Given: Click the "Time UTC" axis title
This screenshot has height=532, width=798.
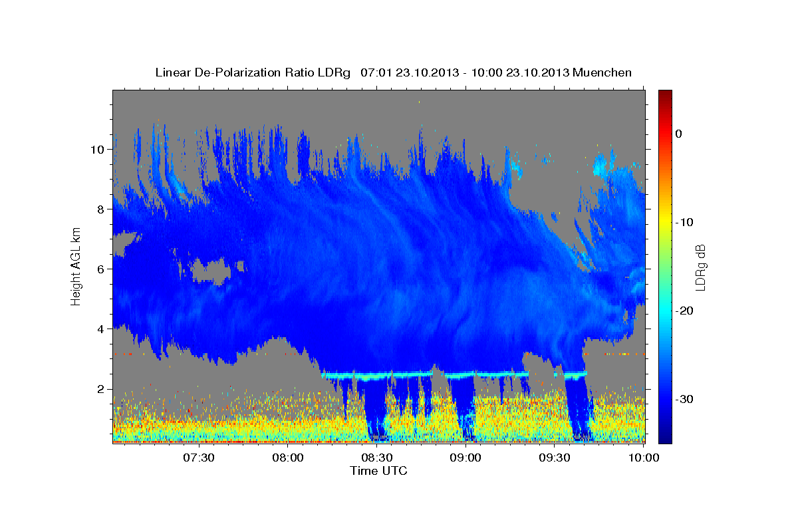Looking at the screenshot, I should [x=378, y=471].
